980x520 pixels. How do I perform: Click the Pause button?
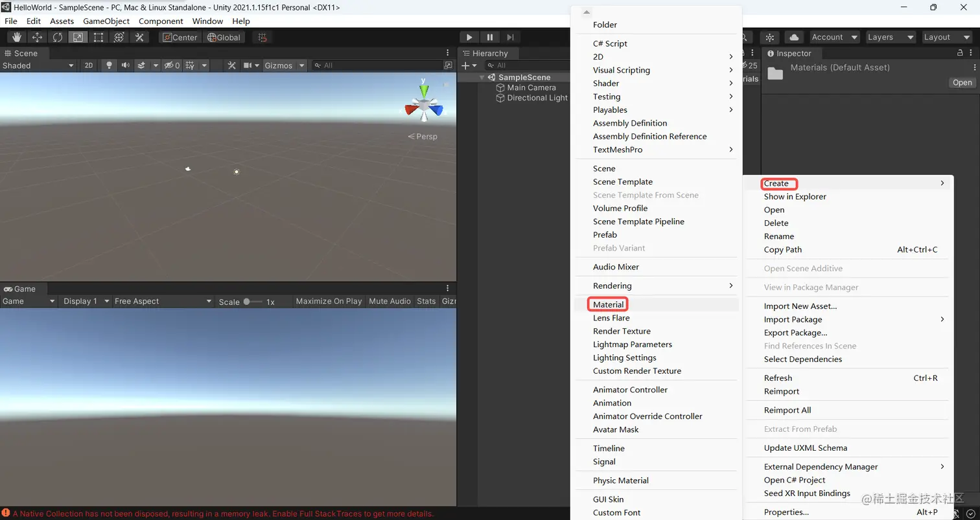(490, 38)
